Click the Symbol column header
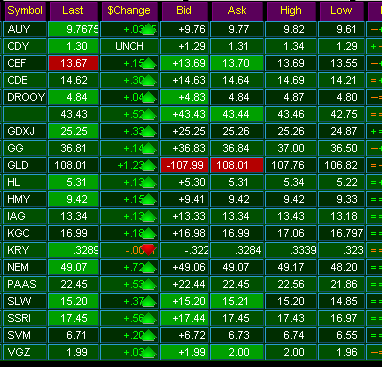 tap(25, 11)
